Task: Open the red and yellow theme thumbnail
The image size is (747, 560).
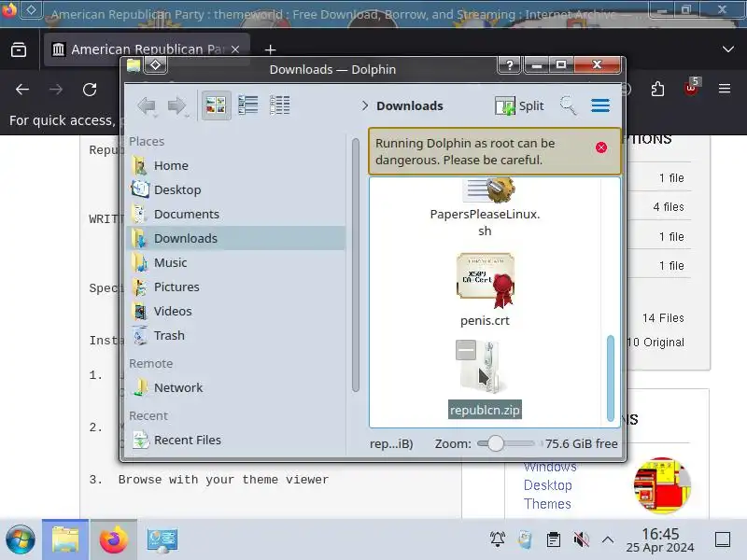Action: coord(662,485)
